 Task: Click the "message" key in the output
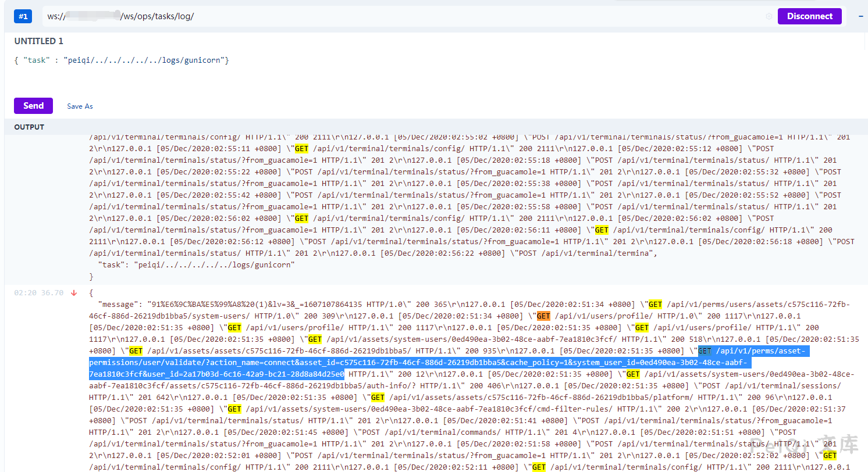click(119, 304)
